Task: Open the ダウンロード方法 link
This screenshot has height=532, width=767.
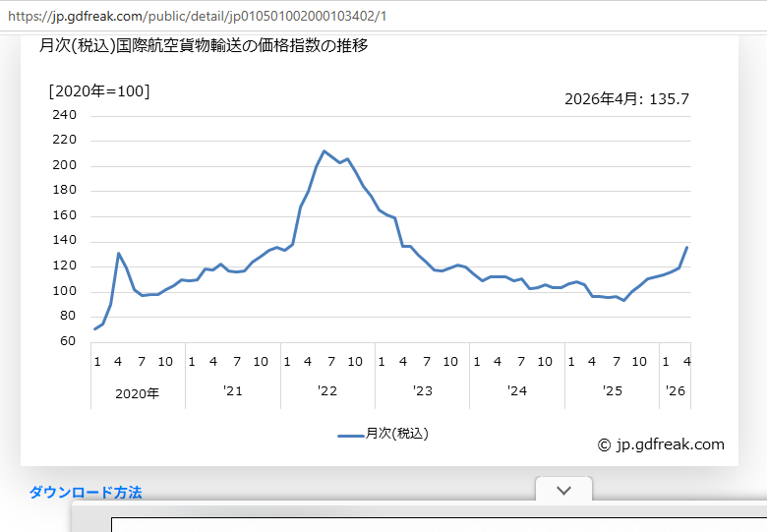Action: (86, 492)
